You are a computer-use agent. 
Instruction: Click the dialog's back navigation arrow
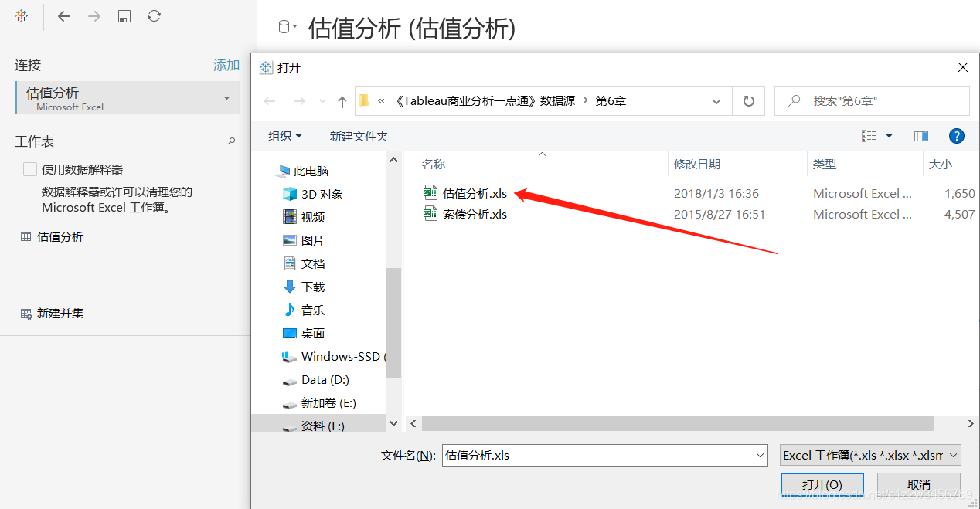[x=270, y=101]
